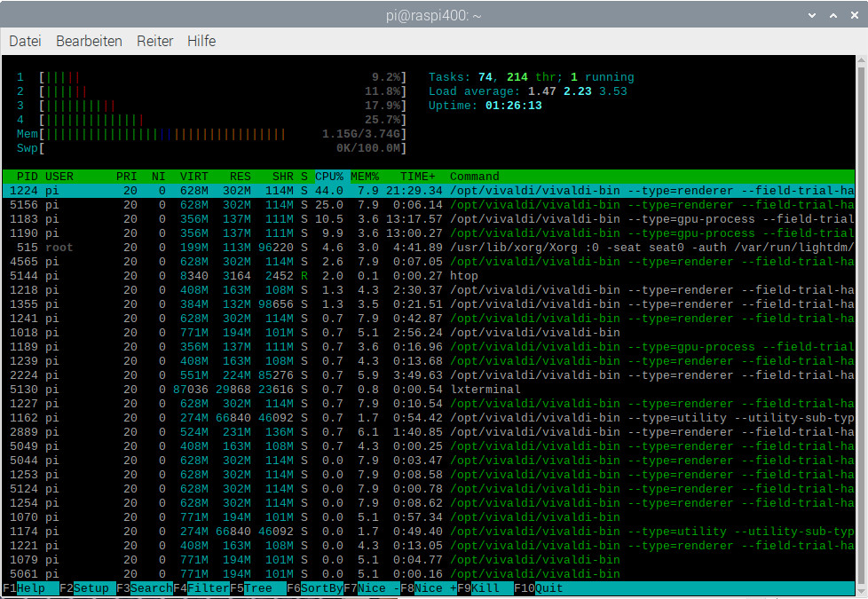Click F10 Quit button

coord(539,588)
